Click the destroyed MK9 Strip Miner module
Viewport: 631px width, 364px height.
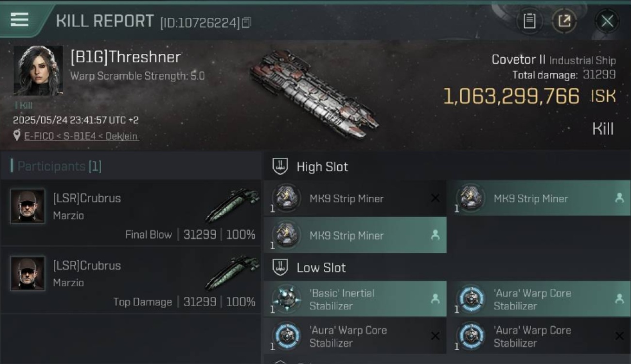[x=355, y=199]
